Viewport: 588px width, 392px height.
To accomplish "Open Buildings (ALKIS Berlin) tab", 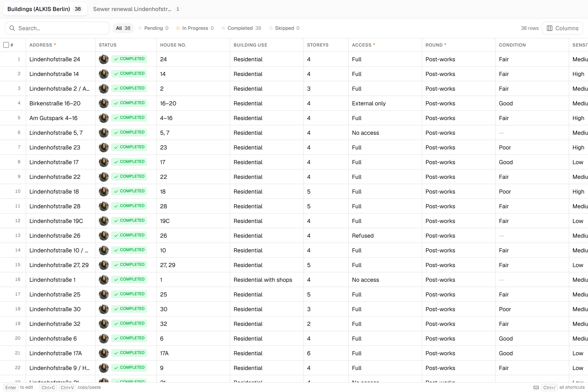I will point(45,9).
